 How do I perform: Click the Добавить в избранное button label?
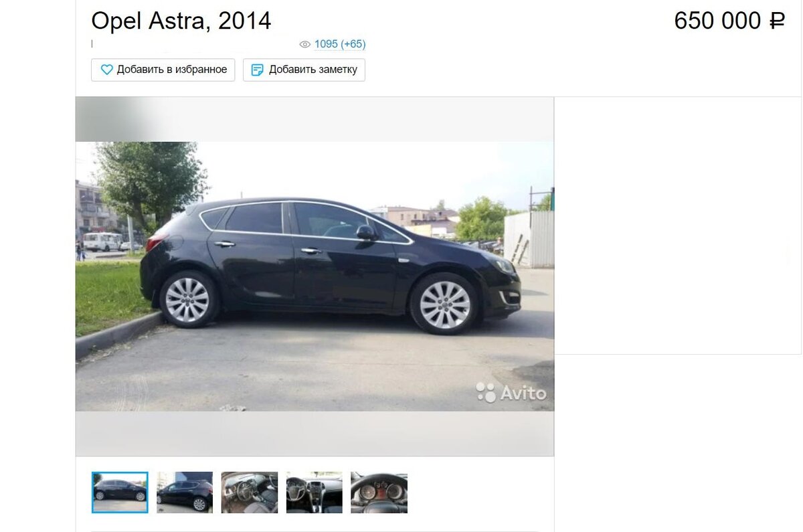tap(172, 70)
